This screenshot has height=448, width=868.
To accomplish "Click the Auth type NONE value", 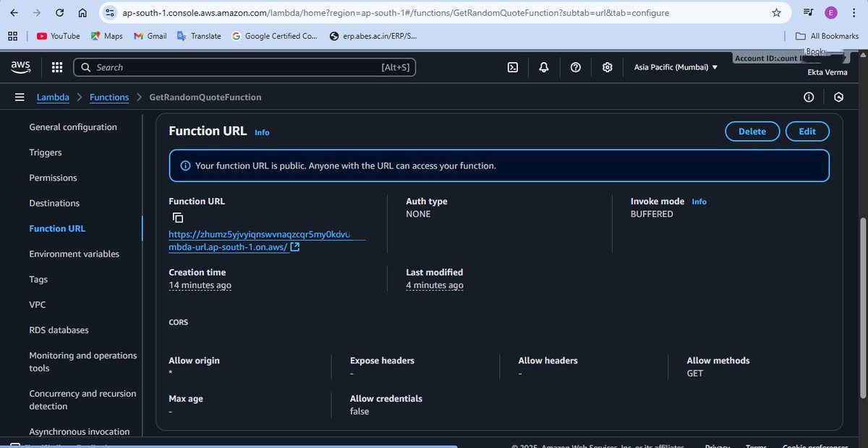I will 418,214.
